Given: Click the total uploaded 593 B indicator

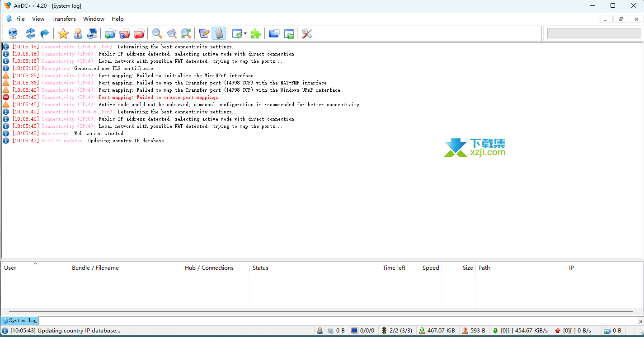Looking at the screenshot, I should click(x=474, y=331).
